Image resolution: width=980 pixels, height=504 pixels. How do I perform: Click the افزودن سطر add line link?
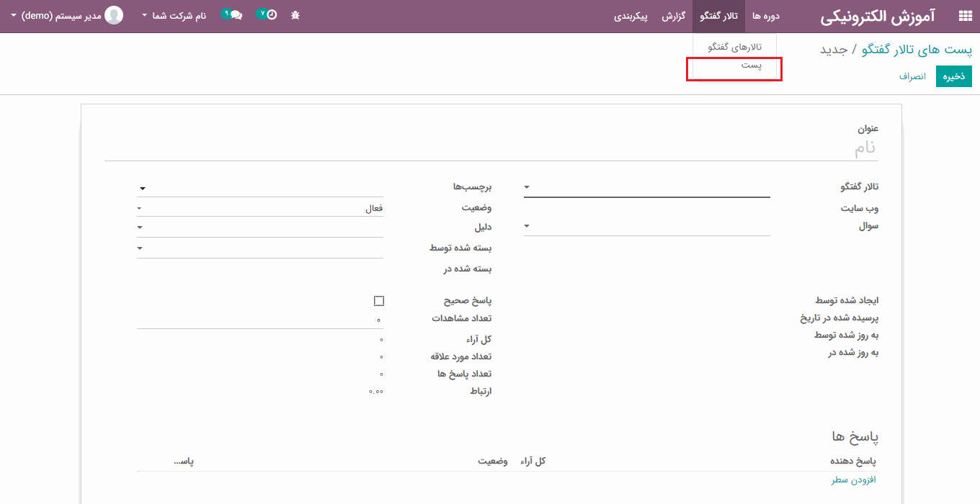click(854, 480)
